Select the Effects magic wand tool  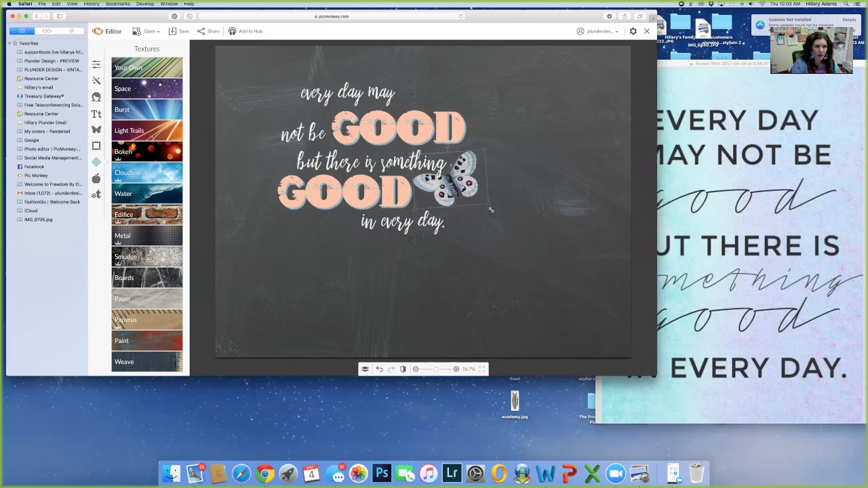[96, 81]
